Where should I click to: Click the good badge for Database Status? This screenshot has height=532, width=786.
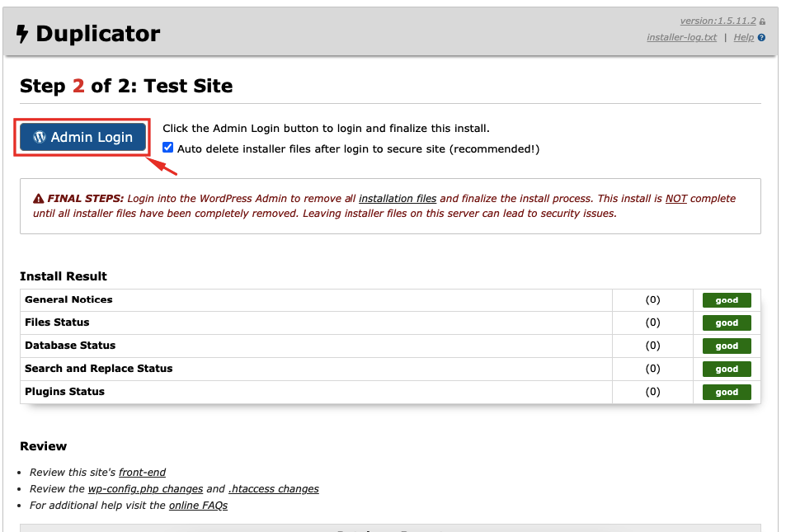pos(727,346)
